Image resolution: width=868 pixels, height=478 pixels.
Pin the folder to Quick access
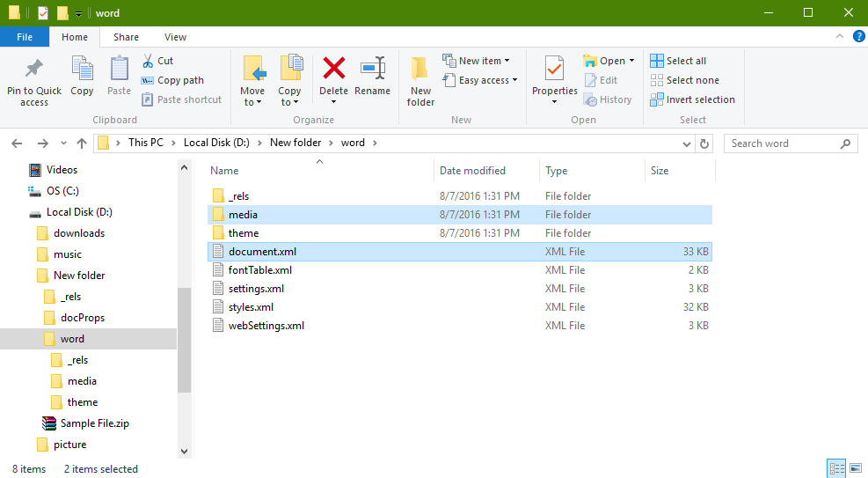[x=33, y=82]
